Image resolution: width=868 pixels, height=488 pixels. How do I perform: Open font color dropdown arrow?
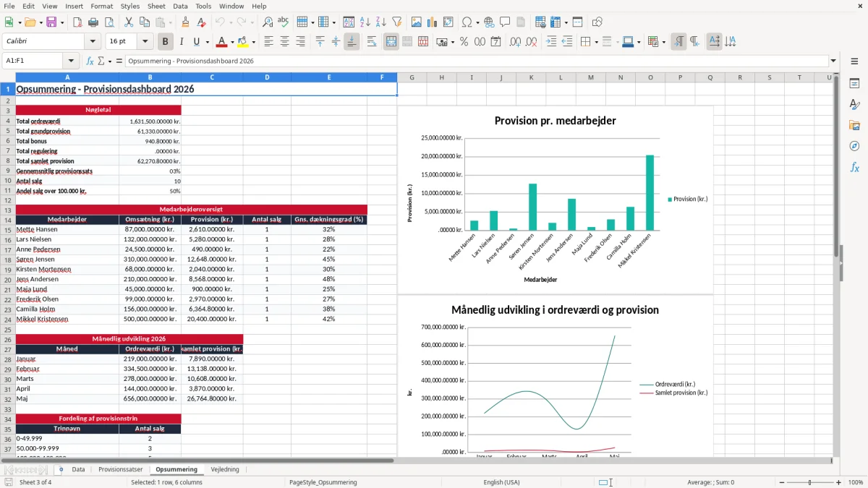(233, 42)
